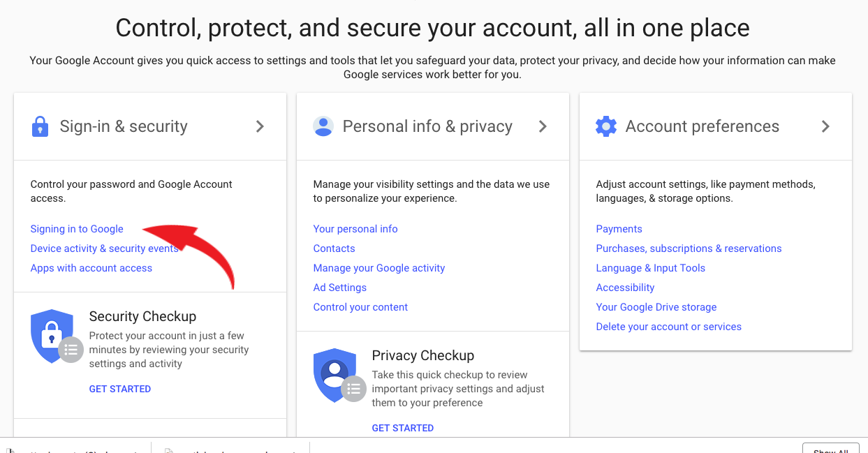Click the blue padlock Sign-in & security icon
Screen dimensions: 868x453
coord(41,126)
